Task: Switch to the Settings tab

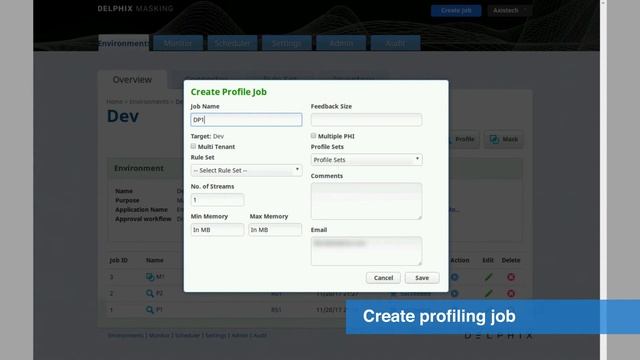Action: click(287, 43)
